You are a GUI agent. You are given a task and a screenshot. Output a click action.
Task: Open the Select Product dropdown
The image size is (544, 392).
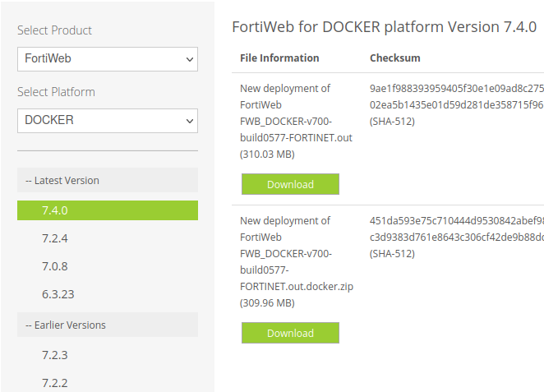[x=107, y=59]
